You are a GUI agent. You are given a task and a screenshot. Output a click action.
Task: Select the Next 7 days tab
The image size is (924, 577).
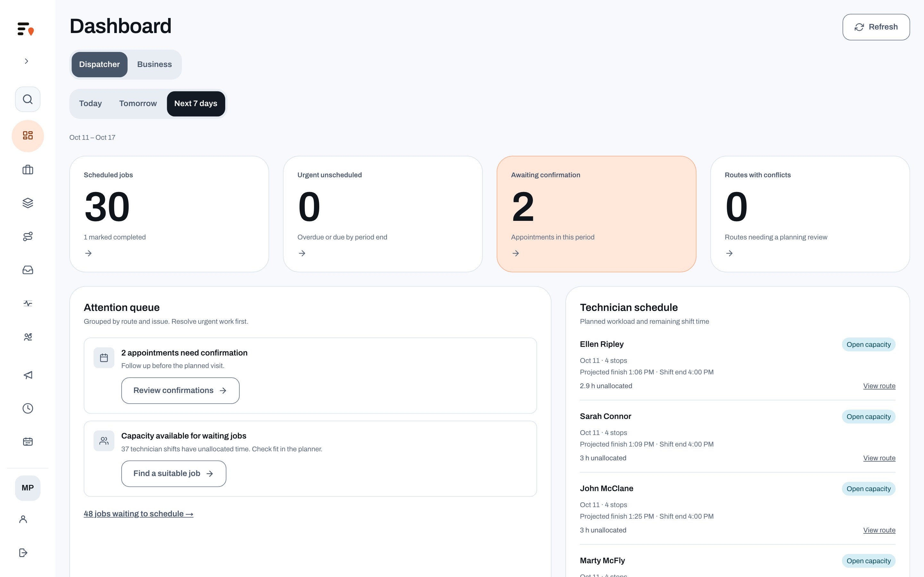pyautogui.click(x=195, y=104)
